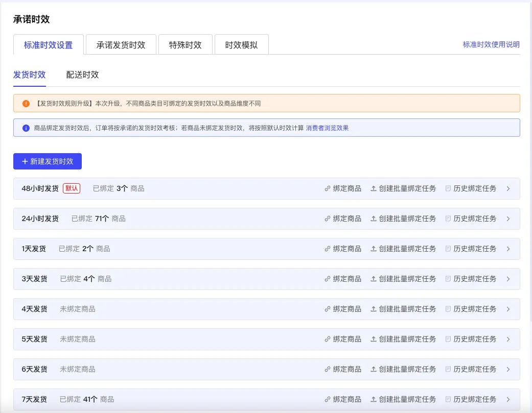Open the 历史绑定任务 history icon on 5天发货 row
The height and width of the screenshot is (413, 532).
point(449,339)
